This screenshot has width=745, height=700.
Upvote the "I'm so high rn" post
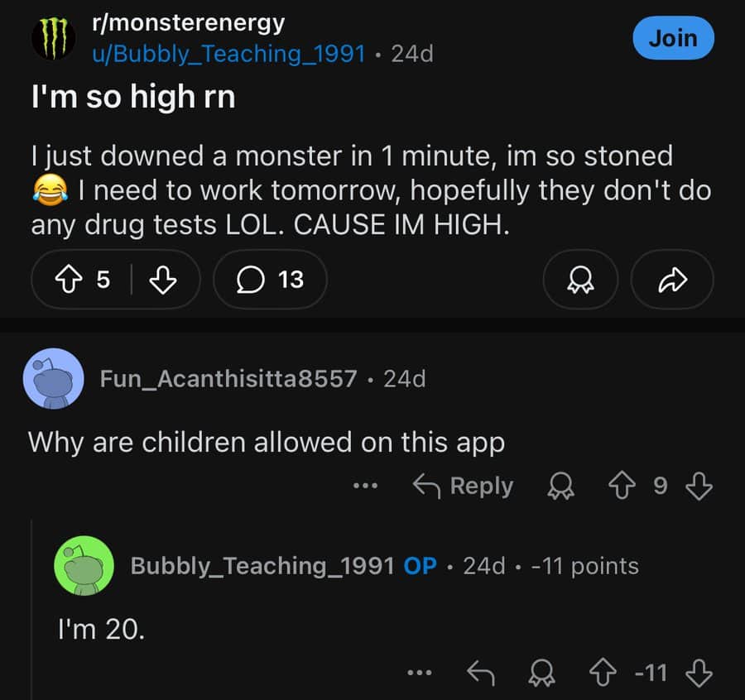65,280
